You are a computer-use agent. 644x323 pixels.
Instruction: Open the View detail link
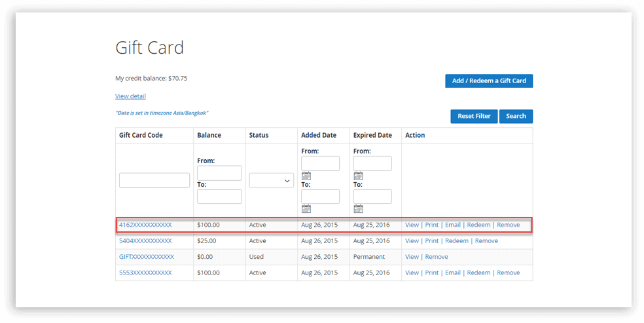click(x=130, y=96)
